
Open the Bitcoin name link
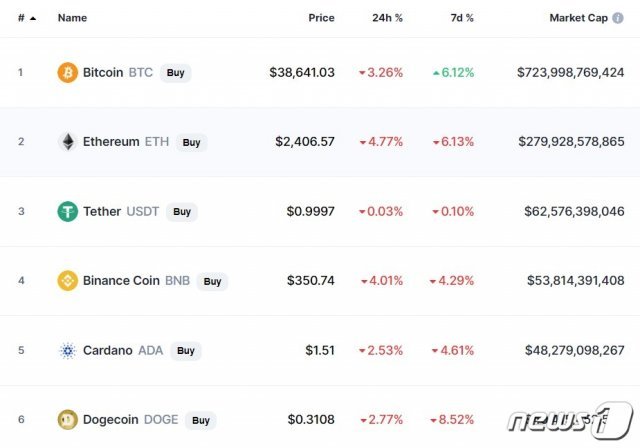click(x=103, y=73)
